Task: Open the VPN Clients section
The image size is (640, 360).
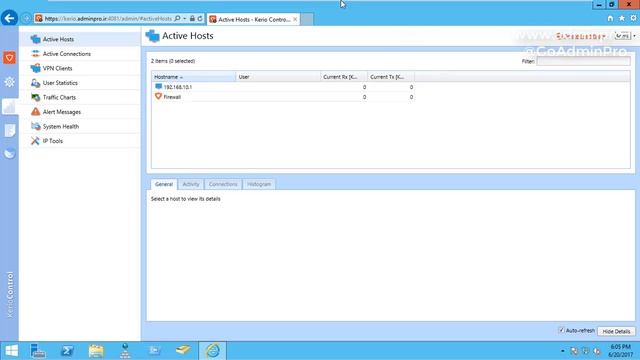Action: 80,68
